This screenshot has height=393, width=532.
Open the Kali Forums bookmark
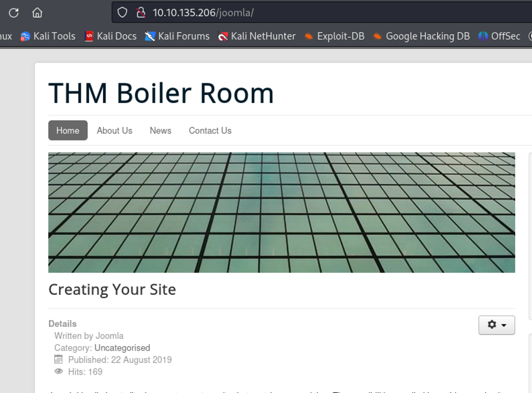[x=176, y=36]
